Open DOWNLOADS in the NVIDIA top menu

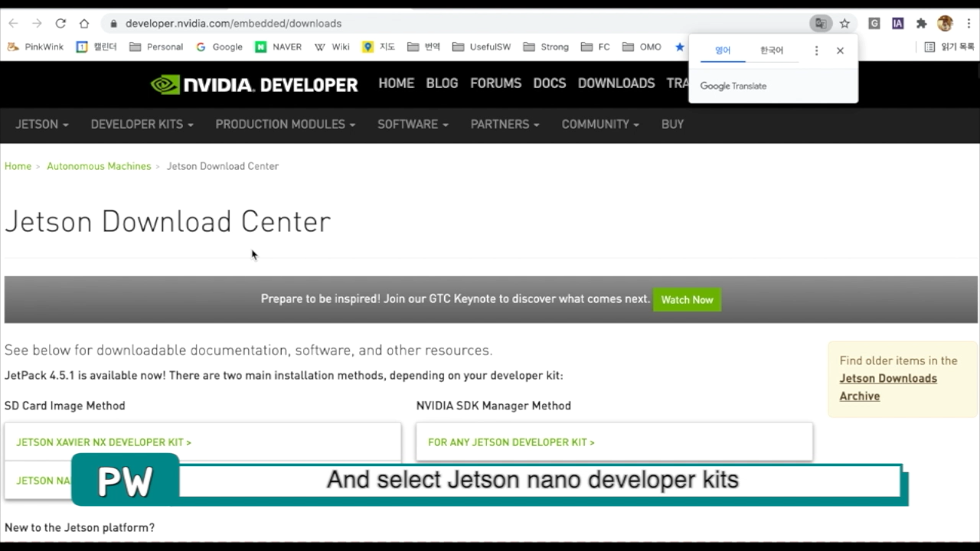click(616, 83)
